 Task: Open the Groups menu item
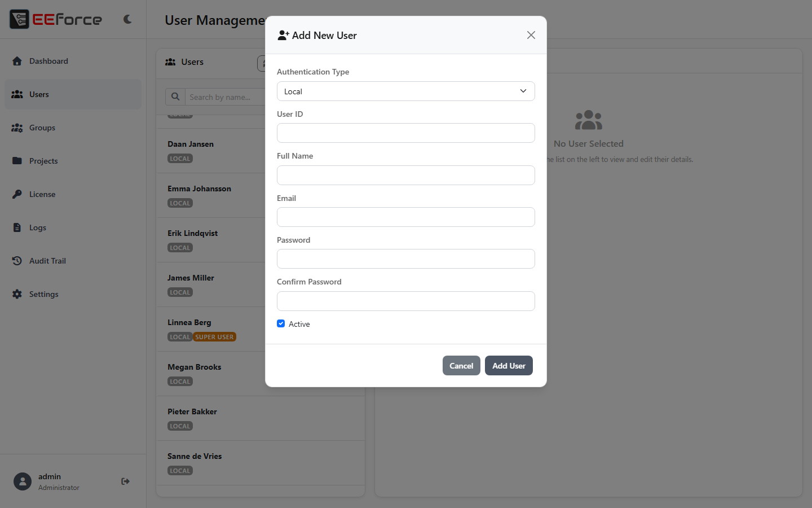coord(73,128)
